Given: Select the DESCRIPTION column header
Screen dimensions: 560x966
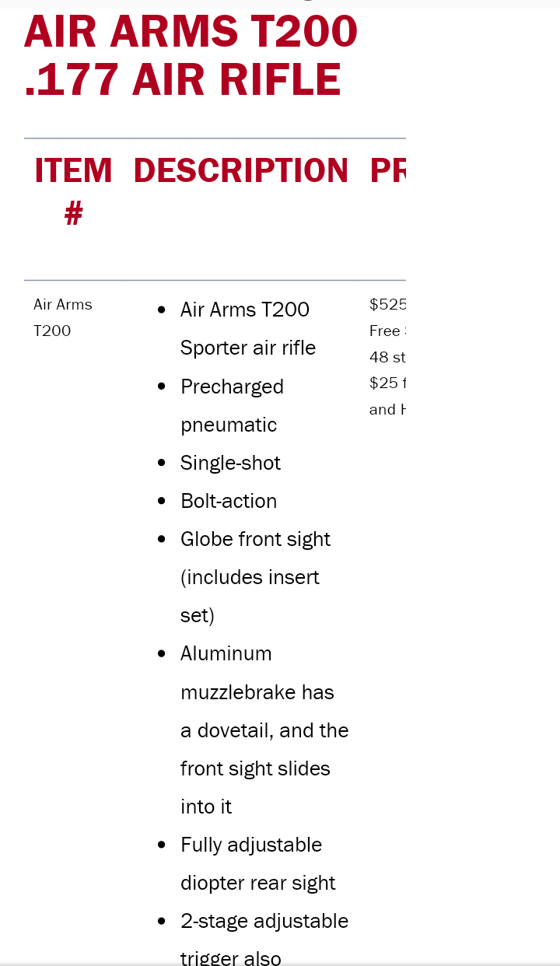Looking at the screenshot, I should (x=241, y=170).
